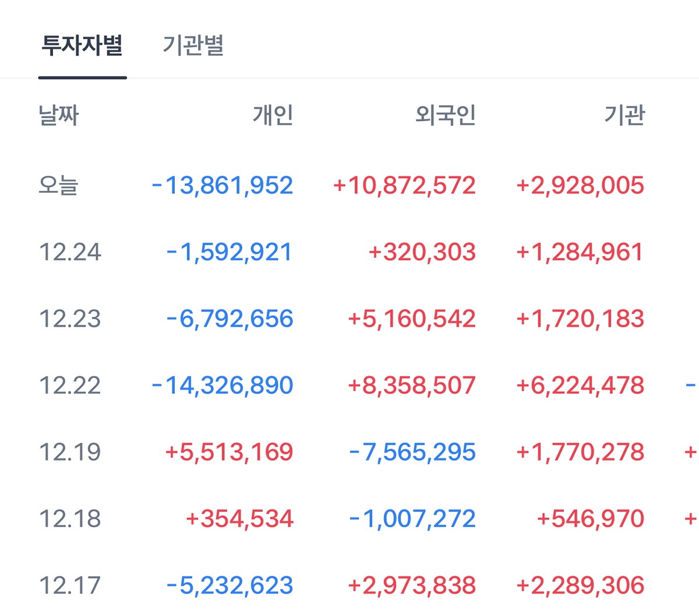
Task: Click the +10,872,572 foreign investor value
Action: [404, 186]
